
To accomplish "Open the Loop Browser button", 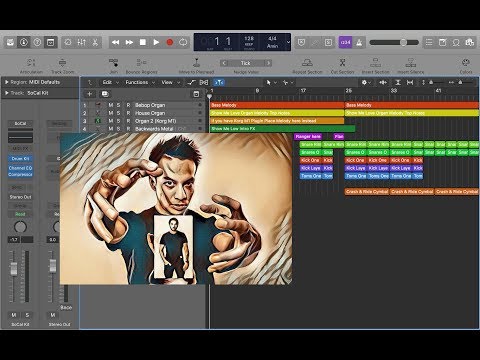I will (456, 42).
